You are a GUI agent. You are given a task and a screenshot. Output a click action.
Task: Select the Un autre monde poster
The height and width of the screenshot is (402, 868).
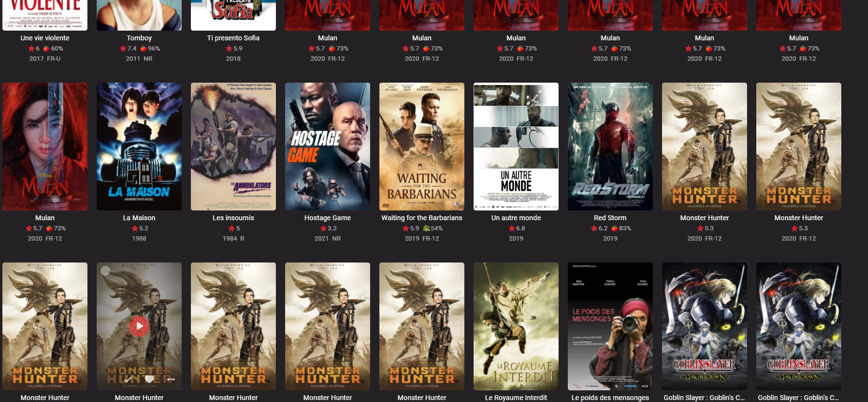(x=516, y=146)
